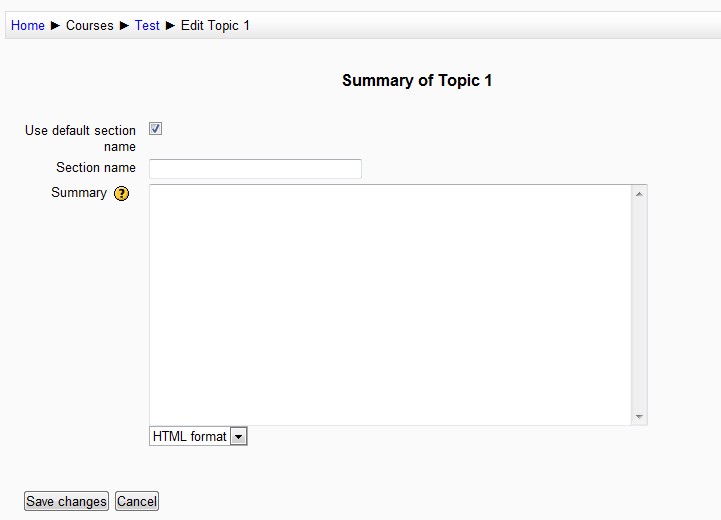Go to Home breadcrumb link
The width and height of the screenshot is (721, 520).
click(x=28, y=25)
